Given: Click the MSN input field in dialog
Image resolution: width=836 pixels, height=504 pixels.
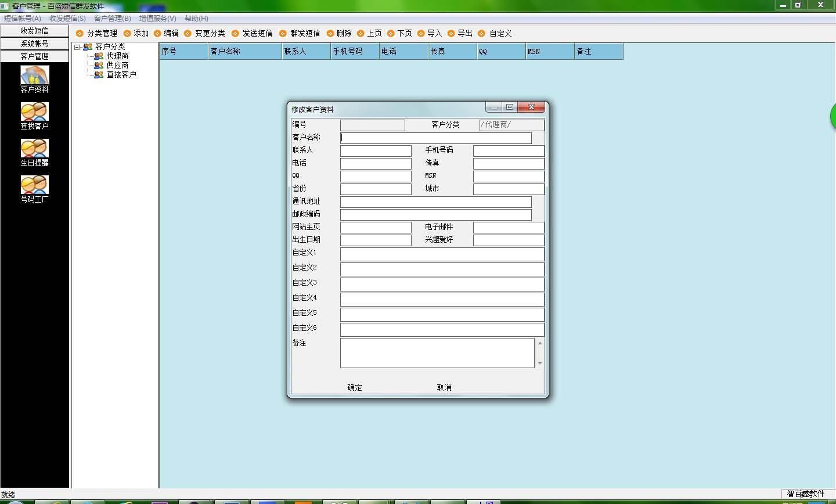Looking at the screenshot, I should point(509,176).
